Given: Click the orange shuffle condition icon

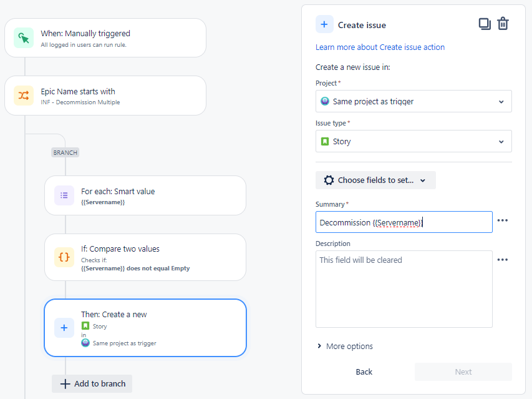Looking at the screenshot, I should tap(24, 96).
